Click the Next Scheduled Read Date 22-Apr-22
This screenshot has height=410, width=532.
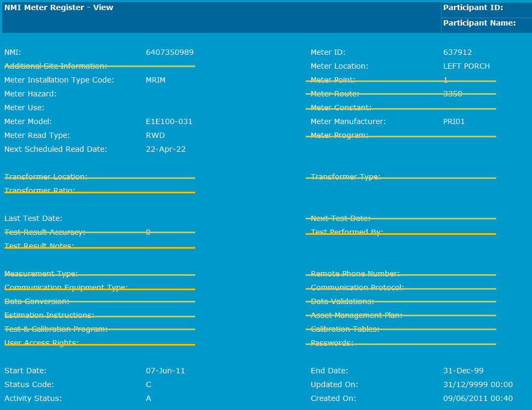pos(165,149)
